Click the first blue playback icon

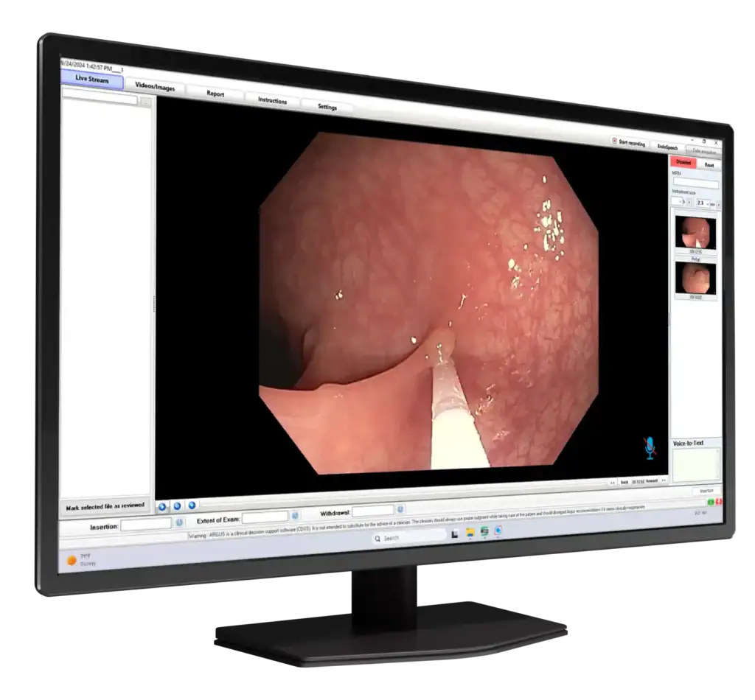[x=162, y=507]
